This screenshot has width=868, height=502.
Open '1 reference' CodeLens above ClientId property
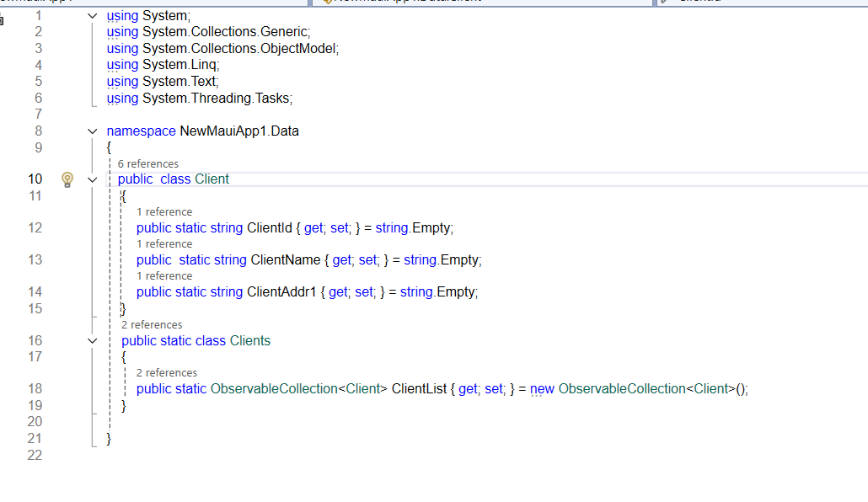click(164, 212)
